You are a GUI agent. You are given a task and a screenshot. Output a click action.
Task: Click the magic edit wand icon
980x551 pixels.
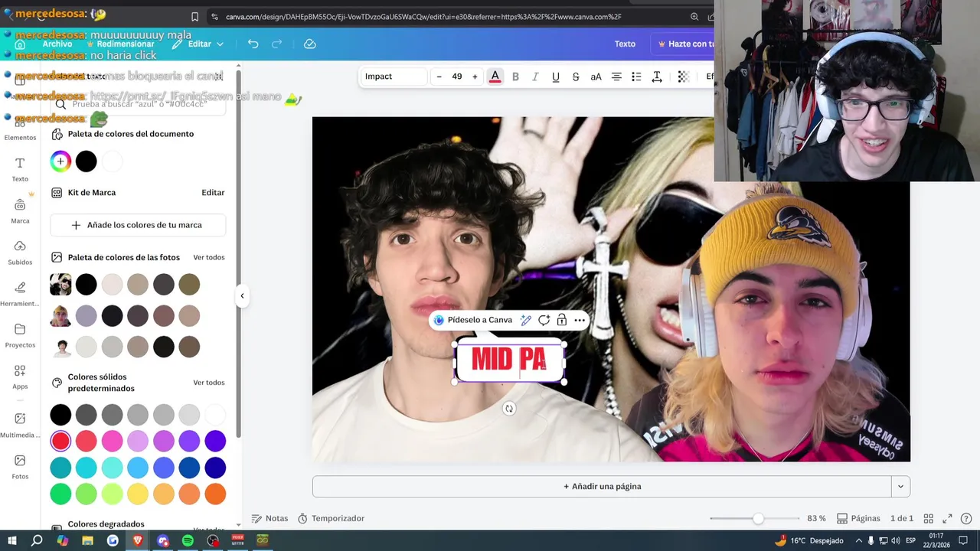[x=526, y=320]
